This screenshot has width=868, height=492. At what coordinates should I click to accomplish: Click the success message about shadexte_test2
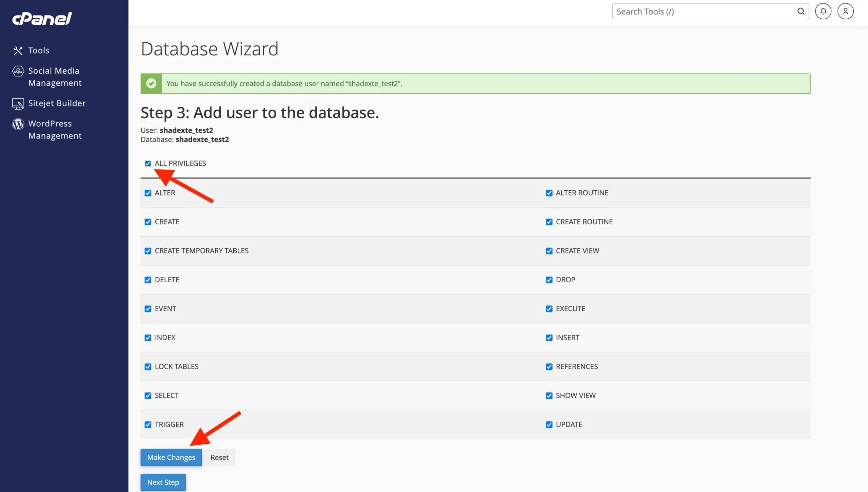coord(475,83)
